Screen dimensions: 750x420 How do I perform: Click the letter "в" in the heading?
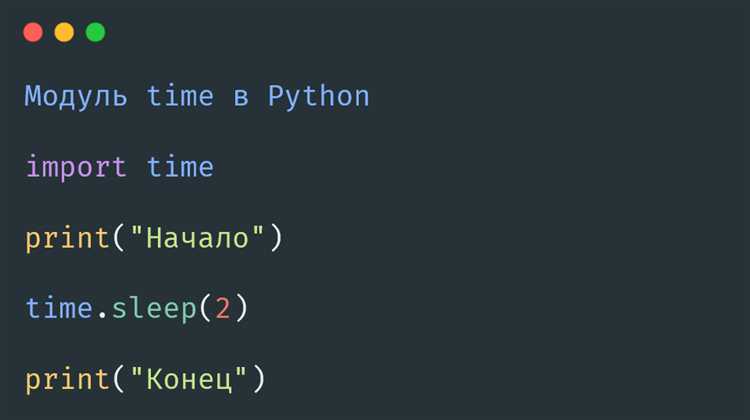pos(241,96)
